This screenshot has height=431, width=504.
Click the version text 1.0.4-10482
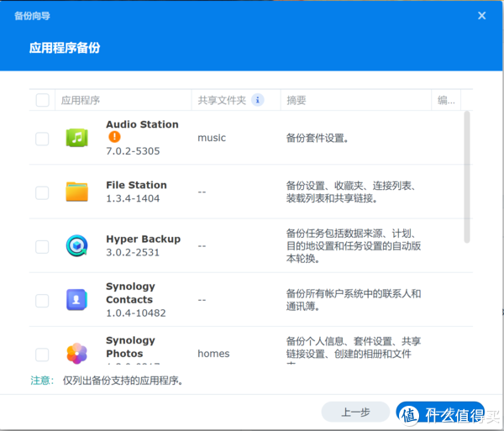point(136,313)
